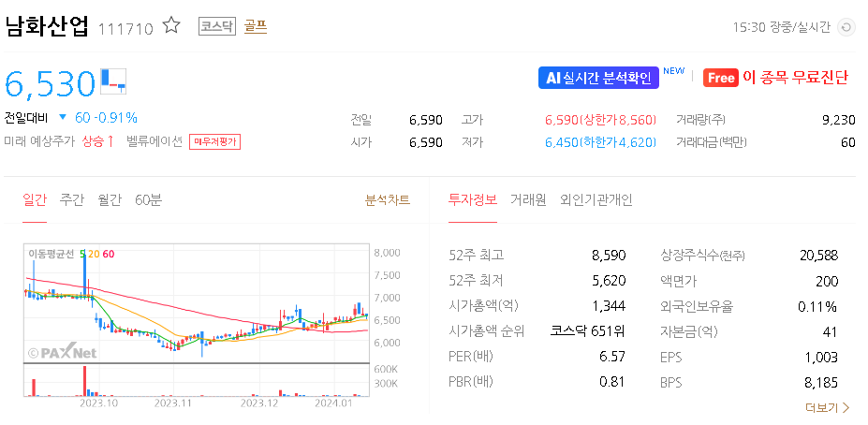Click 거래량 value 9,230
868x425 pixels.
839,120
